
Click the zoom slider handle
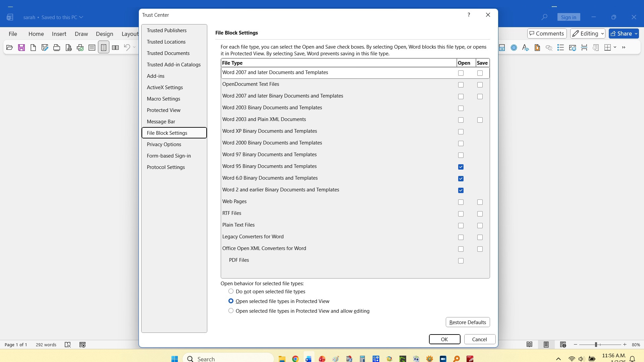pyautogui.click(x=596, y=345)
